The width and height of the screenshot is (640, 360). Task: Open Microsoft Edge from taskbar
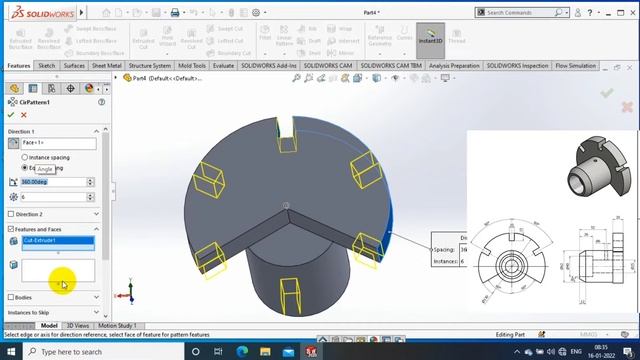242,351
